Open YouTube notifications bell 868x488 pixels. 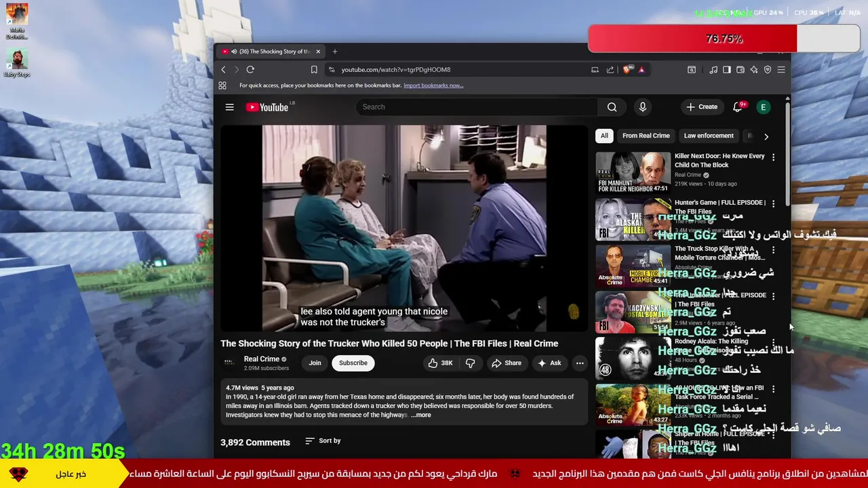click(738, 107)
